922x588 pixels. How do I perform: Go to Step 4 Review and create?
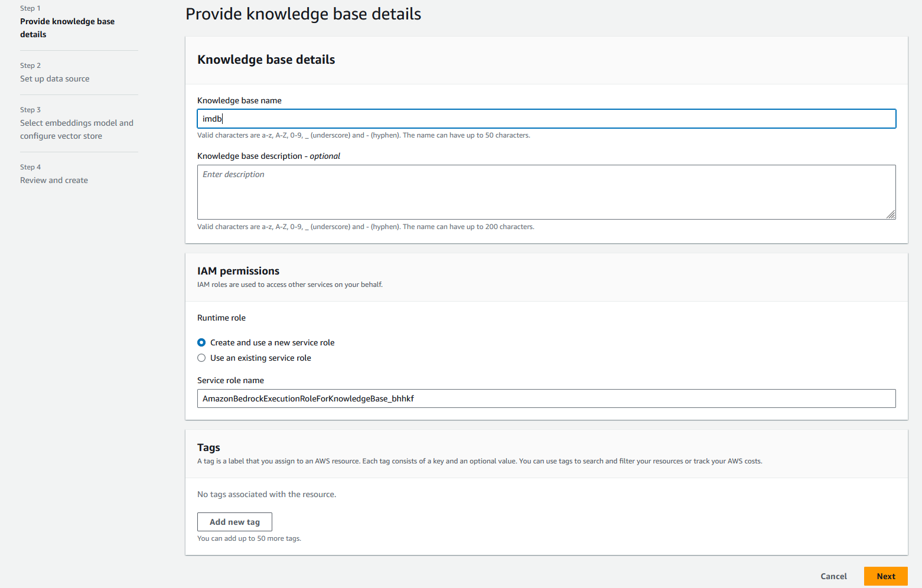coord(54,180)
